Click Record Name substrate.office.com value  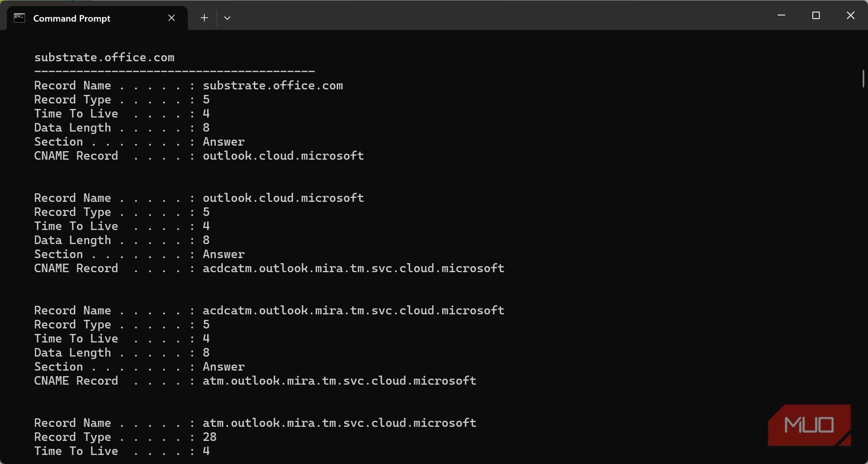point(273,85)
